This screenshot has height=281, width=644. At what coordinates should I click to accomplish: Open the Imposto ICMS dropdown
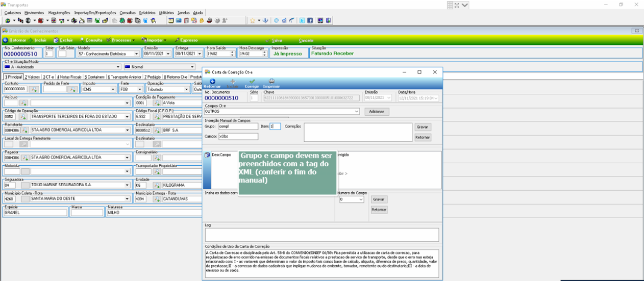coord(114,89)
